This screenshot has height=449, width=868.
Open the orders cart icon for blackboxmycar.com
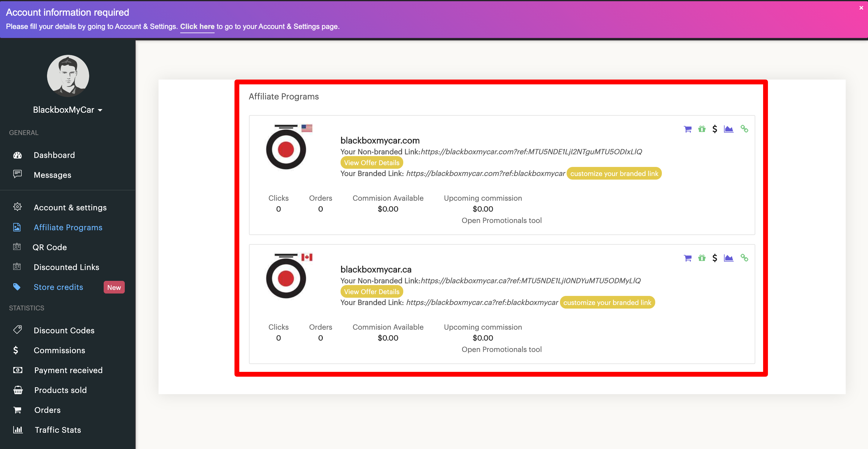click(687, 129)
